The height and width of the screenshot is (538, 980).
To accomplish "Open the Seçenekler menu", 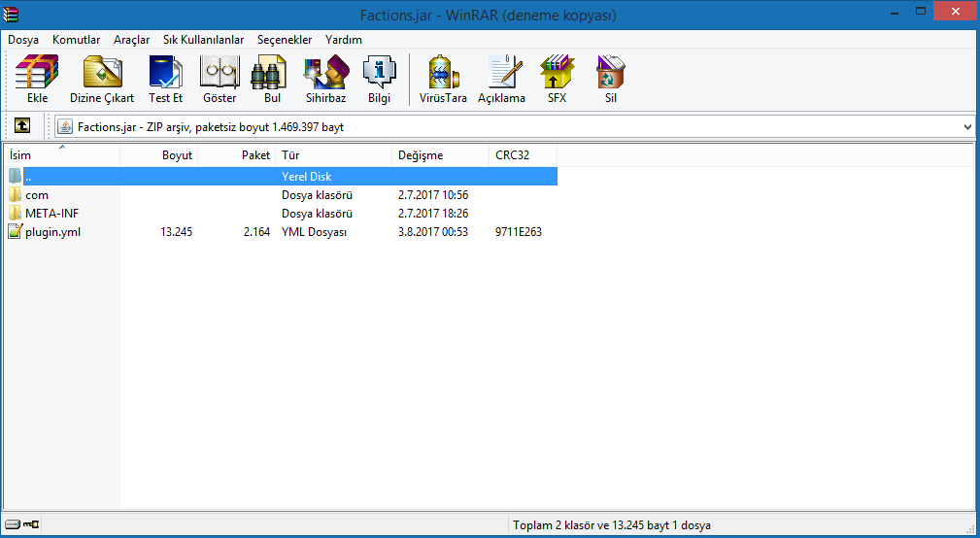I will tap(285, 40).
